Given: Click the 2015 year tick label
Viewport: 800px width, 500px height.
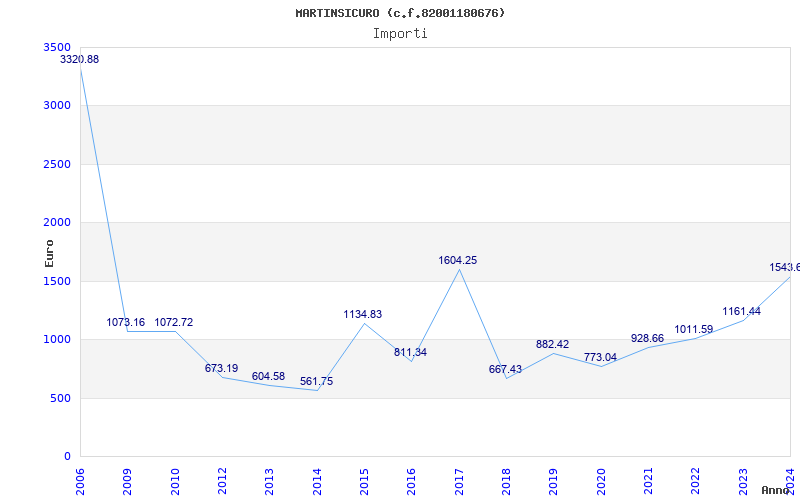Looking at the screenshot, I should click(364, 481).
